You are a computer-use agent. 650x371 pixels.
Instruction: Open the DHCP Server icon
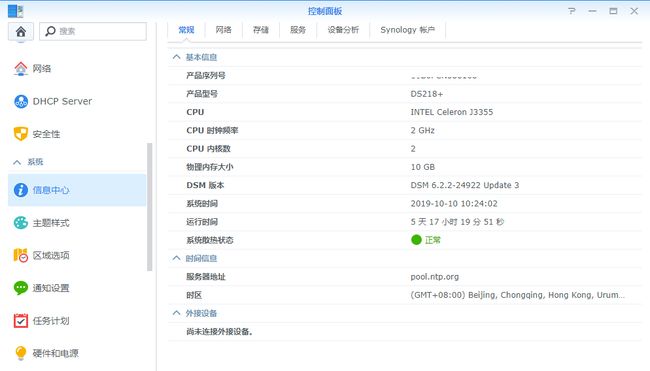coord(21,101)
